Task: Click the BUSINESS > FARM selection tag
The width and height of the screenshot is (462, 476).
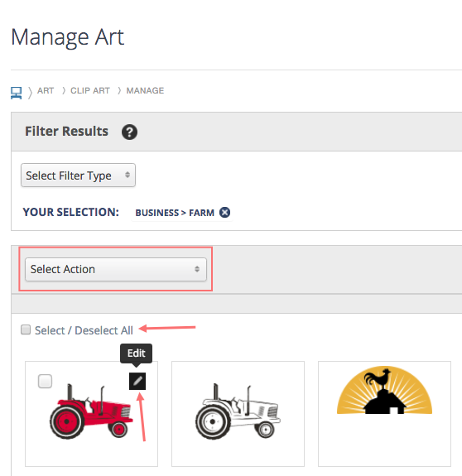Action: click(x=175, y=213)
